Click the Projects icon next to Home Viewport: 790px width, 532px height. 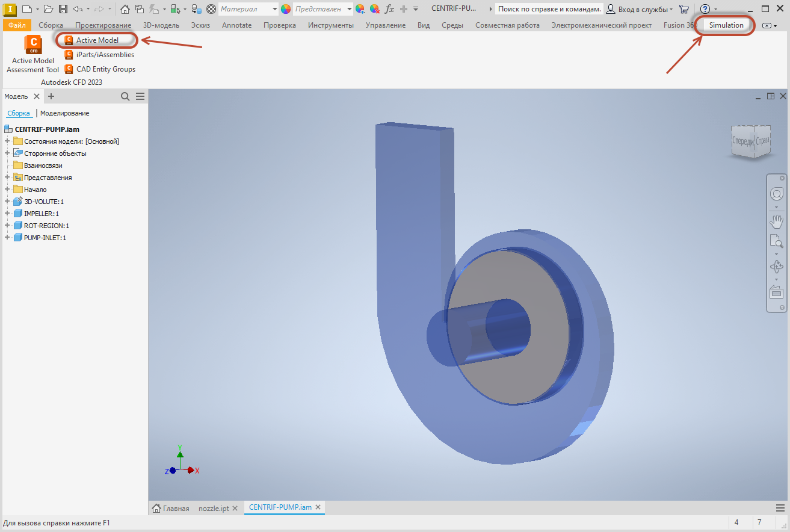click(x=140, y=9)
